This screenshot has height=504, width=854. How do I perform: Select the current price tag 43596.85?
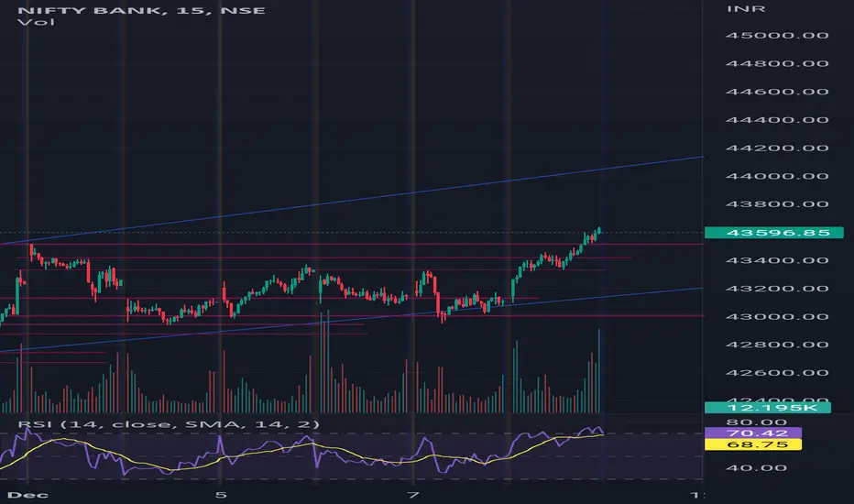pos(774,233)
